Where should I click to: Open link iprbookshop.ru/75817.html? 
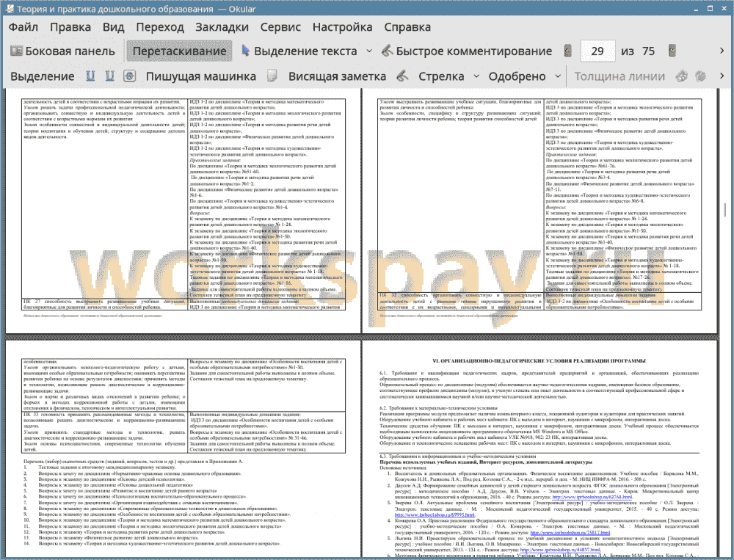[570, 532]
